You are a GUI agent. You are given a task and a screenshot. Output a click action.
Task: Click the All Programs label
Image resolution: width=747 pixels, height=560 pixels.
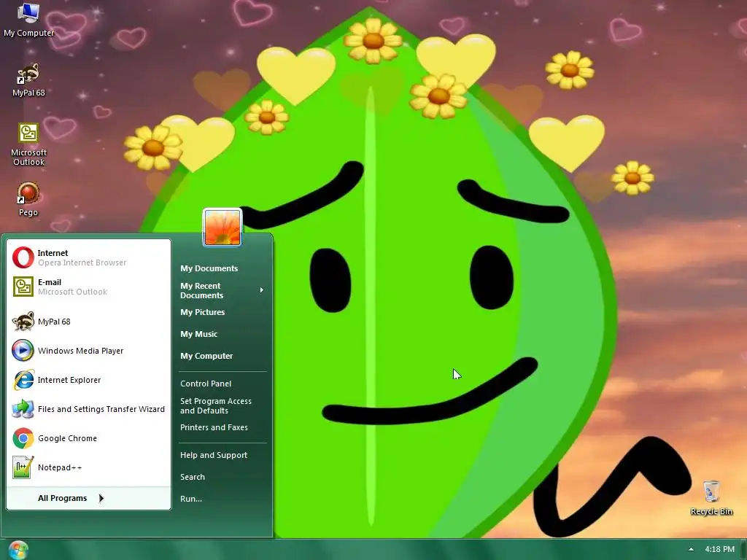coord(63,498)
